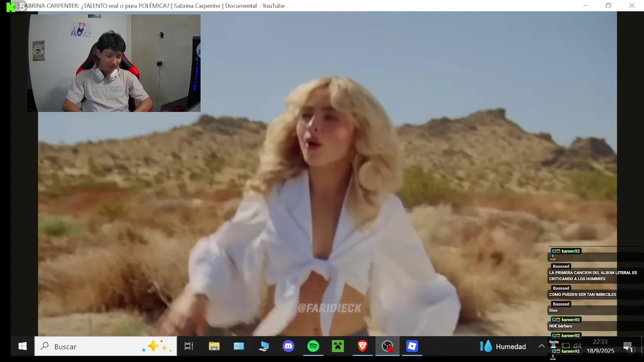The width and height of the screenshot is (644, 362).
Task: Switch to OBS Studio on taskbar
Action: pos(387,346)
